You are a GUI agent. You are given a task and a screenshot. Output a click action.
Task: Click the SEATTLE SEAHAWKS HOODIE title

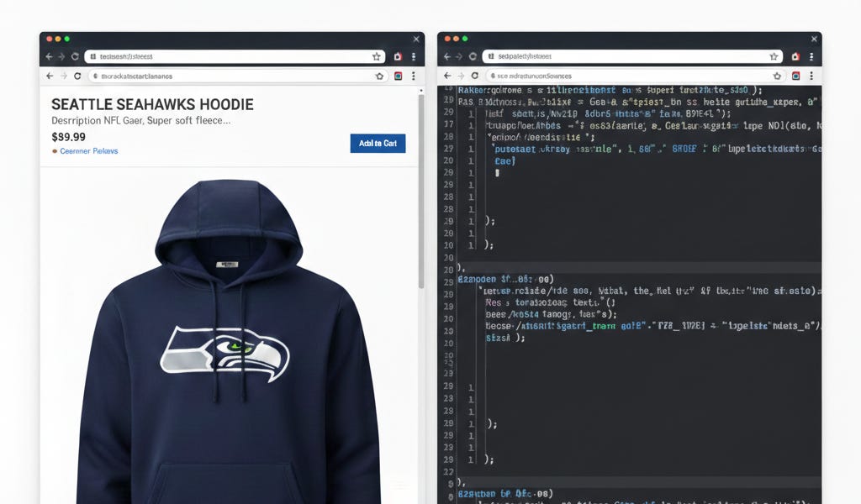pyautogui.click(x=152, y=104)
